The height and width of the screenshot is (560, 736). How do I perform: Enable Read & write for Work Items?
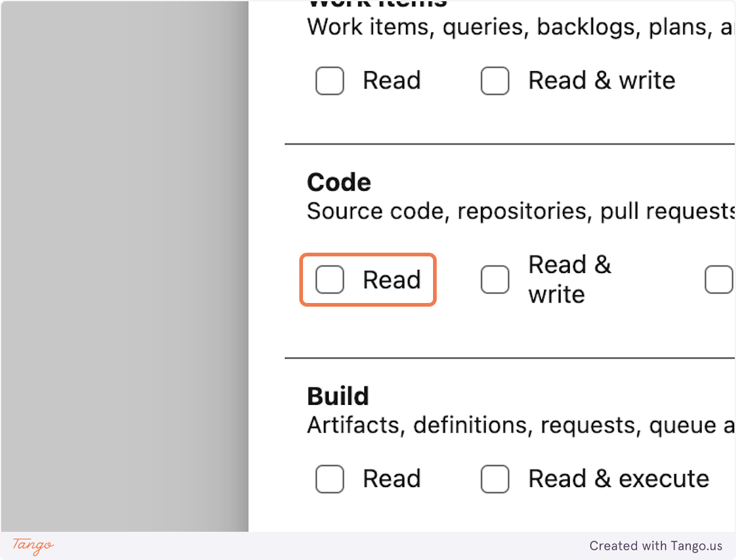(495, 80)
